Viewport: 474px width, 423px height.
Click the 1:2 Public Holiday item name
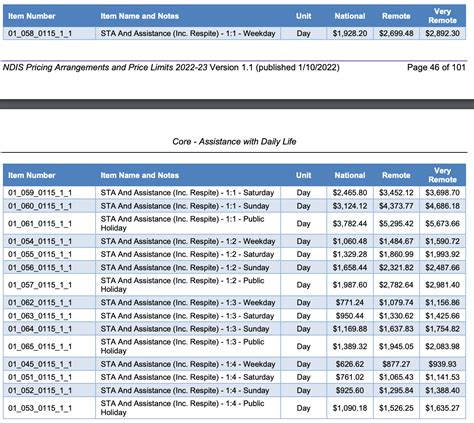coord(182,285)
